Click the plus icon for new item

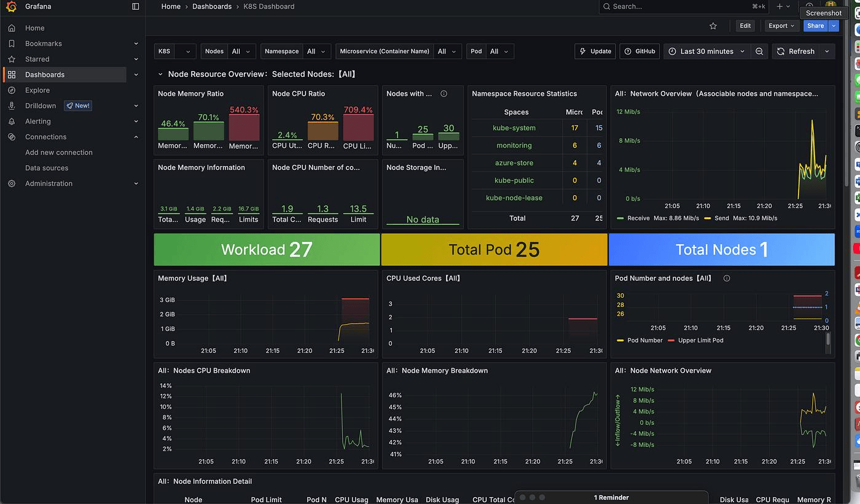click(780, 6)
